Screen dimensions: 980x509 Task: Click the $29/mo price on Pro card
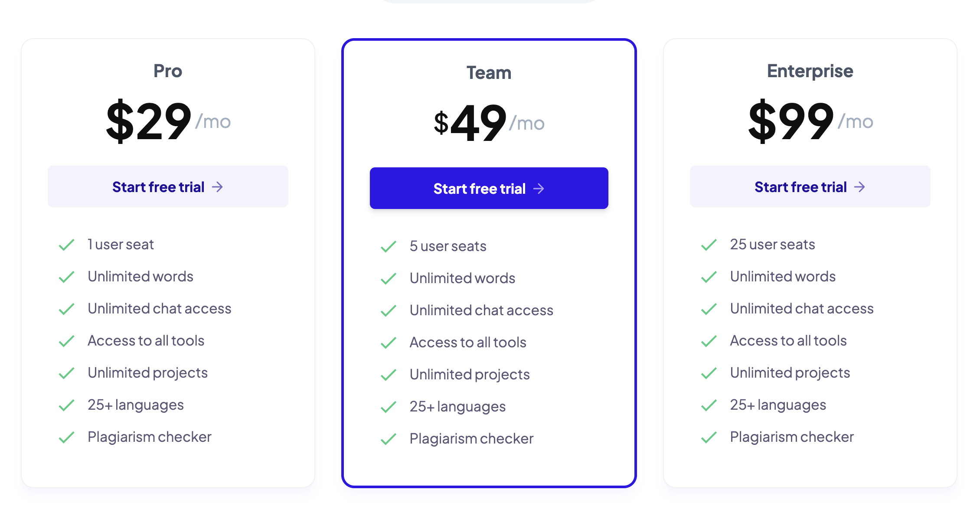pyautogui.click(x=168, y=121)
